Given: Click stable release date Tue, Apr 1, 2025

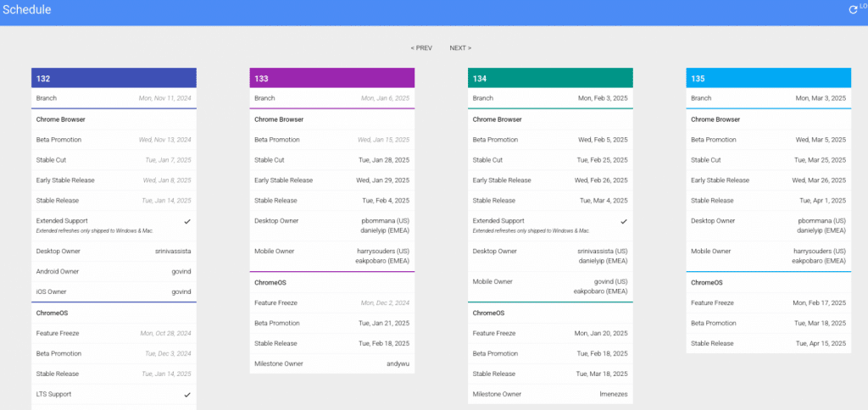Looking at the screenshot, I should pos(822,200).
